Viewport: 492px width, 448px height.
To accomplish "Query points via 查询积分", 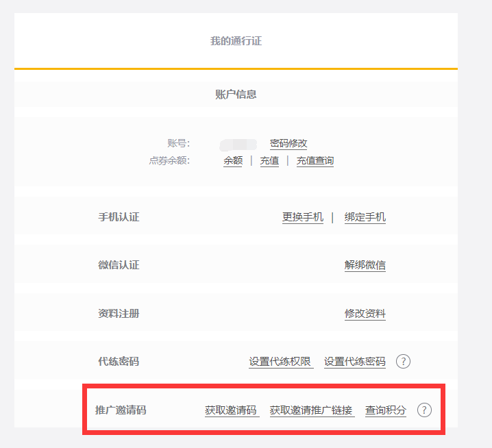I will pos(386,410).
